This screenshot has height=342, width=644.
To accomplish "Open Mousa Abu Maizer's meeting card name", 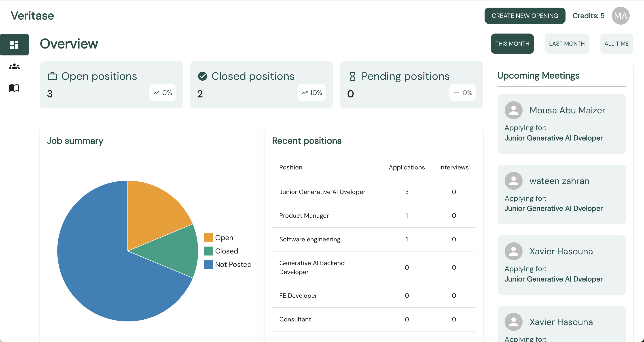I will pos(567,110).
